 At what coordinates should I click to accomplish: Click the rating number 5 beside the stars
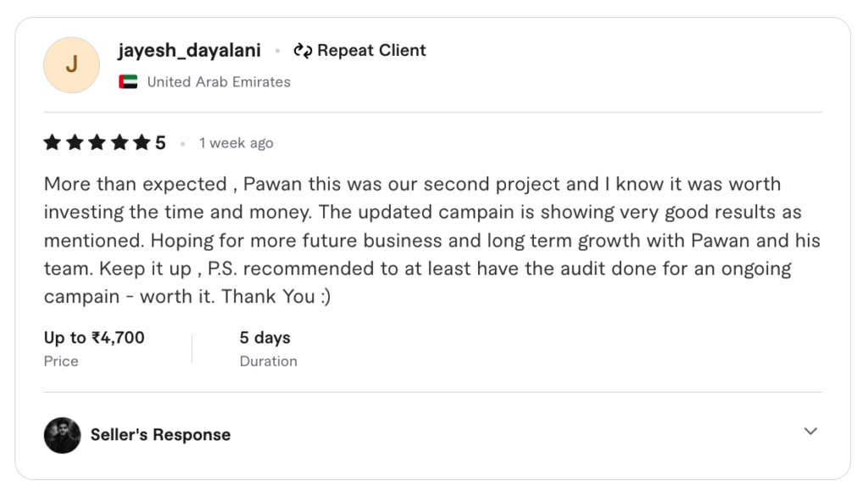click(x=160, y=142)
